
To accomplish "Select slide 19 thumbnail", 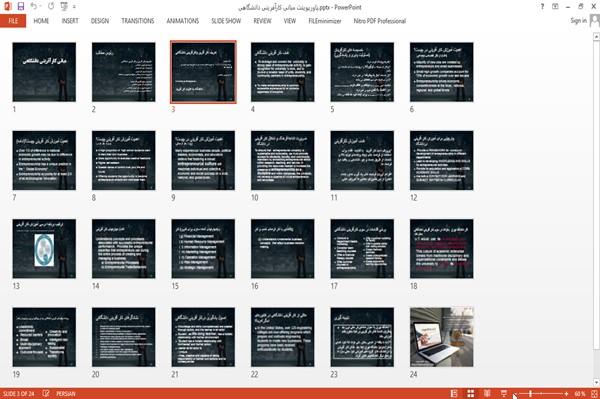I will pyautogui.click(x=44, y=337).
